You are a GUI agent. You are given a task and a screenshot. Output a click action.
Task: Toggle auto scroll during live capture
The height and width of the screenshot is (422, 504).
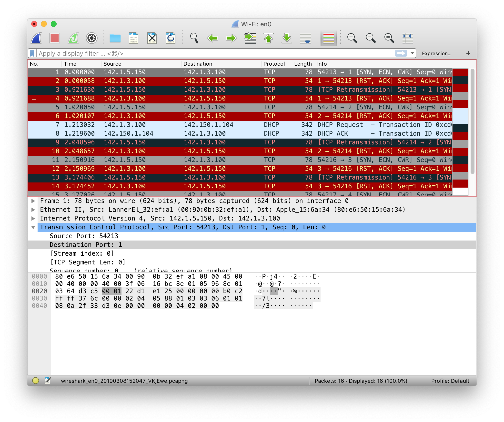click(305, 38)
